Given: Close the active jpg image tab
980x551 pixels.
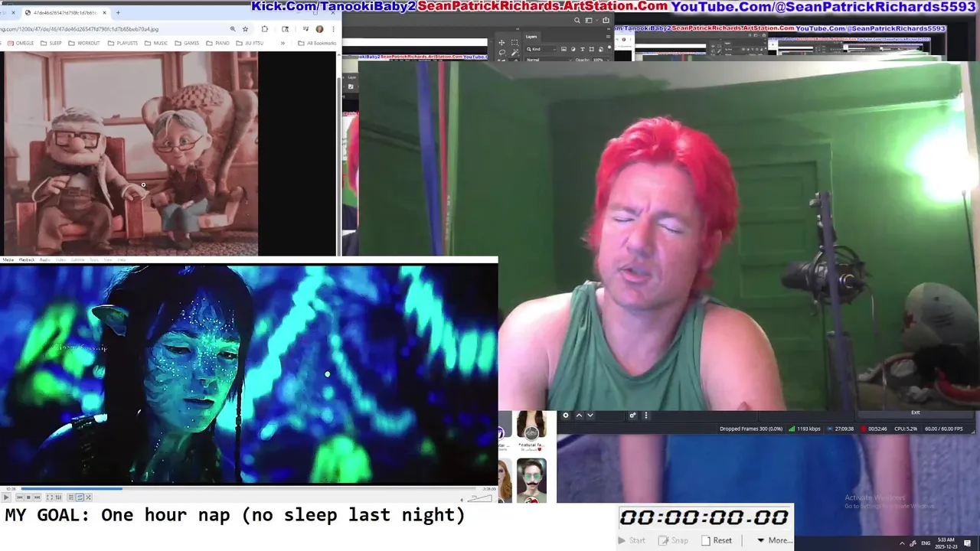Looking at the screenshot, I should 105,12.
